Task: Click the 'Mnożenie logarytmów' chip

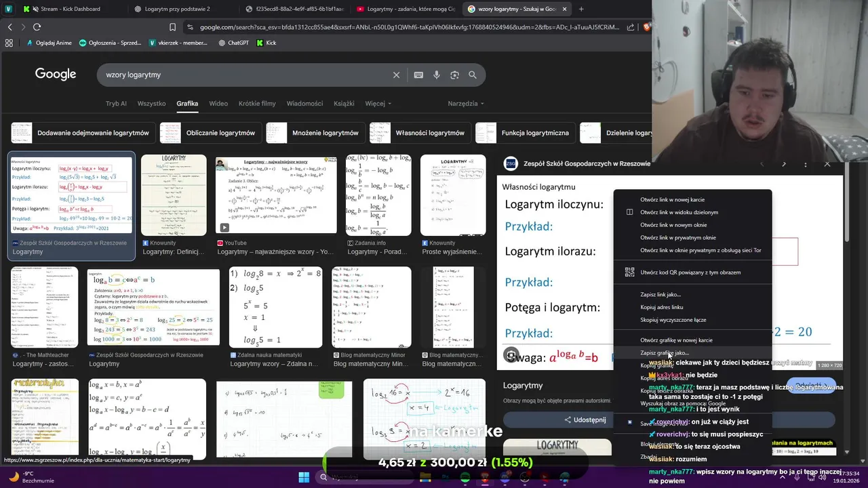Action: (x=315, y=133)
